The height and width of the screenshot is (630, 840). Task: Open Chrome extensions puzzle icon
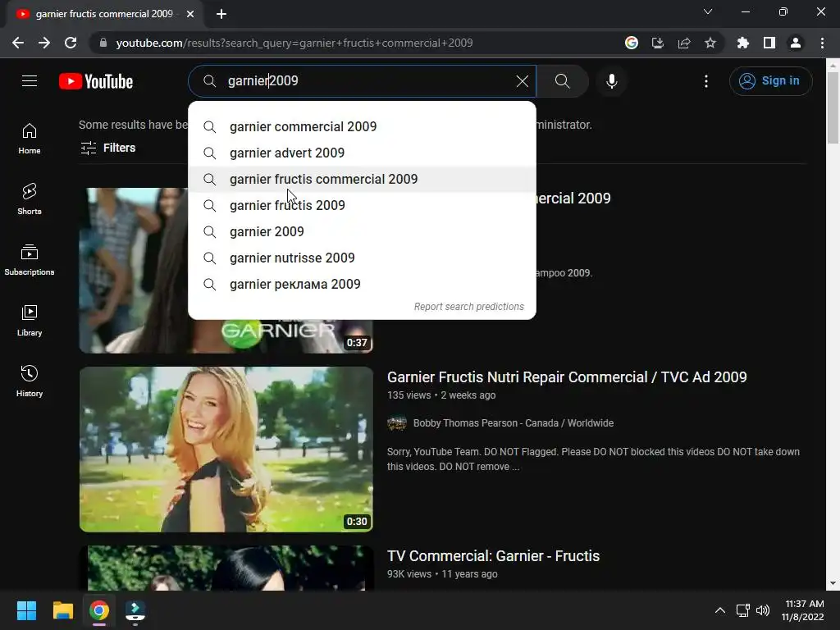click(x=743, y=43)
